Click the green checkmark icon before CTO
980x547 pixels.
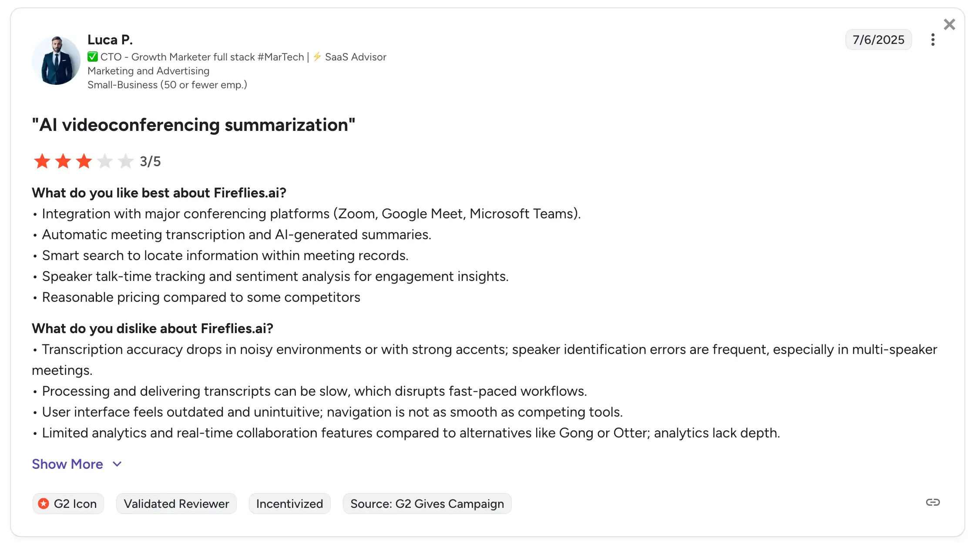click(x=92, y=57)
